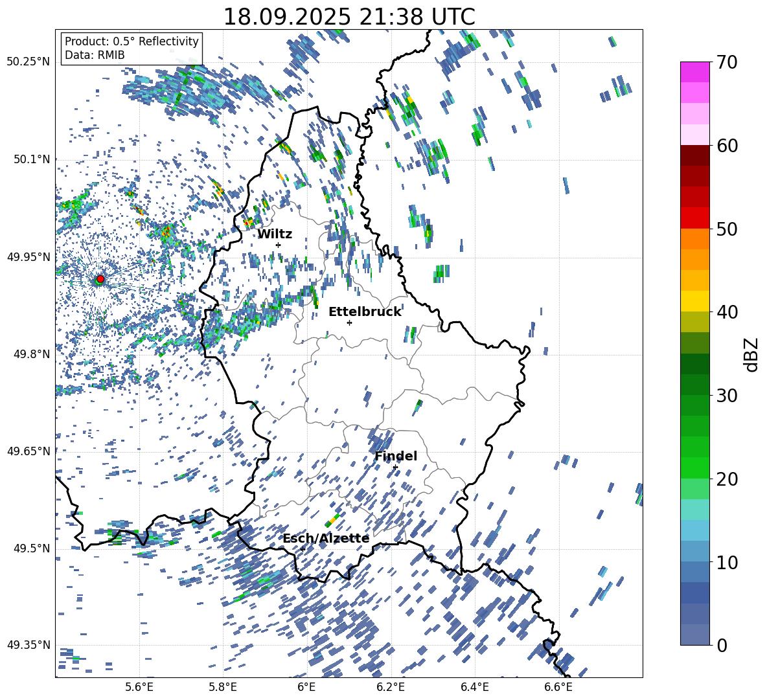Viewport: 767px width, 700px height.
Task: Click the Findel city label
Action: click(396, 456)
